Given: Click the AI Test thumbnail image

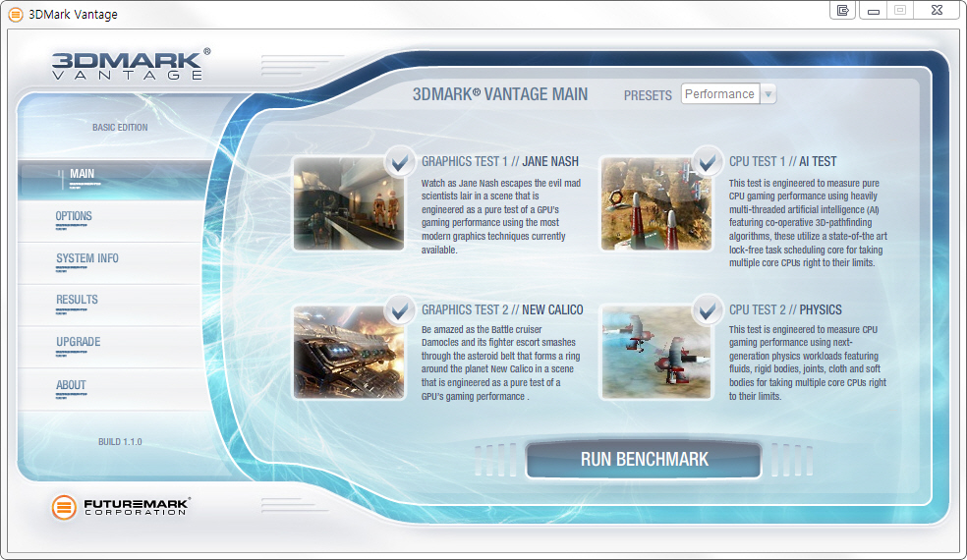Looking at the screenshot, I should (656, 203).
